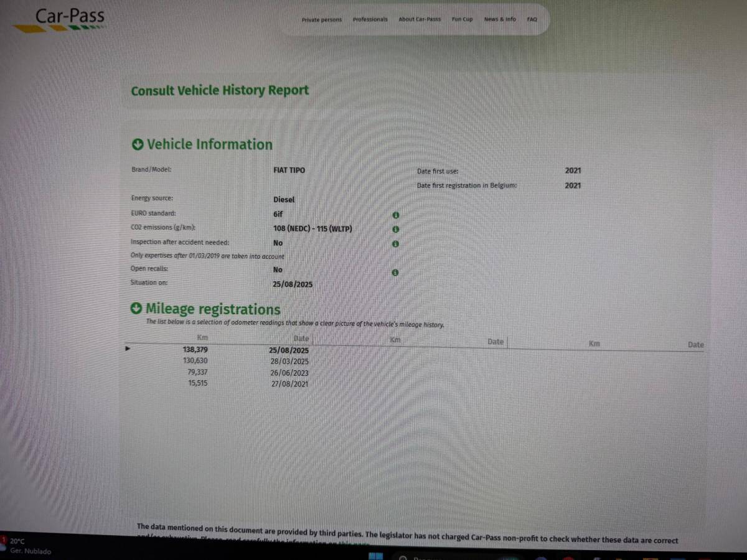Select the 108 (NEDC) - 115 (WLTP) value
This screenshot has width=747, height=560.
coord(312,229)
